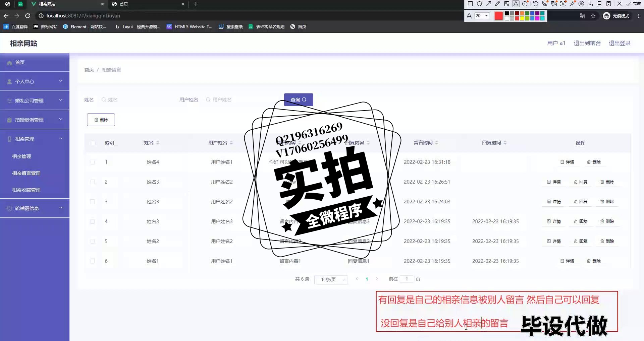
Task: Delete row 6 姓名1 via 删除
Action: tap(594, 261)
